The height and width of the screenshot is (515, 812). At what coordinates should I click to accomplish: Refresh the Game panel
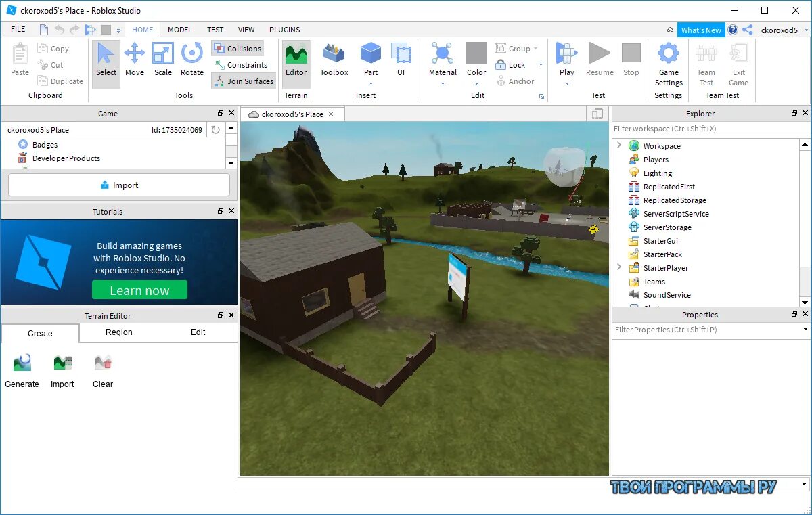tap(216, 130)
